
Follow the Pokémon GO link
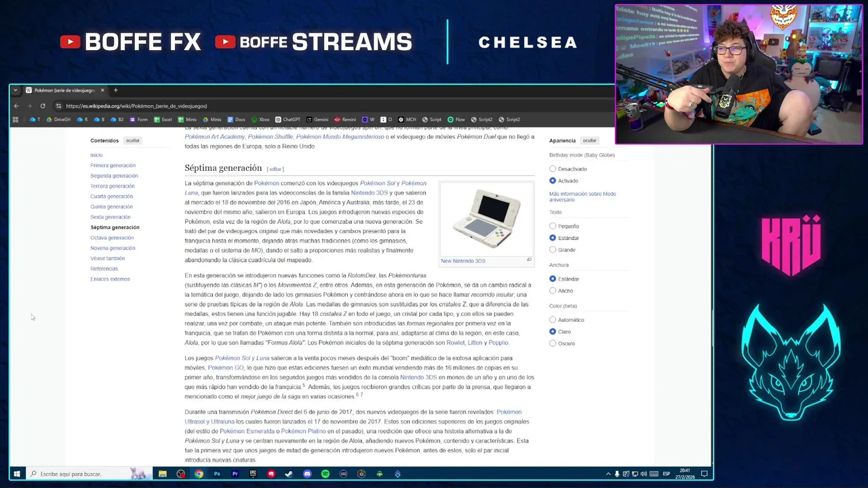[225, 367]
